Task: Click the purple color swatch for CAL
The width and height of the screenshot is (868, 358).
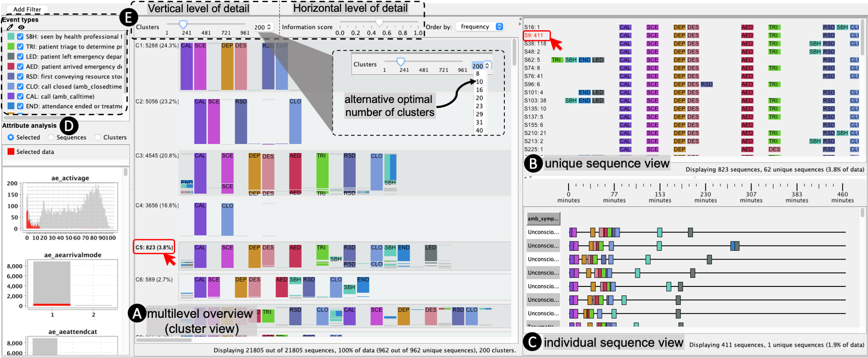Action: pyautogui.click(x=11, y=96)
